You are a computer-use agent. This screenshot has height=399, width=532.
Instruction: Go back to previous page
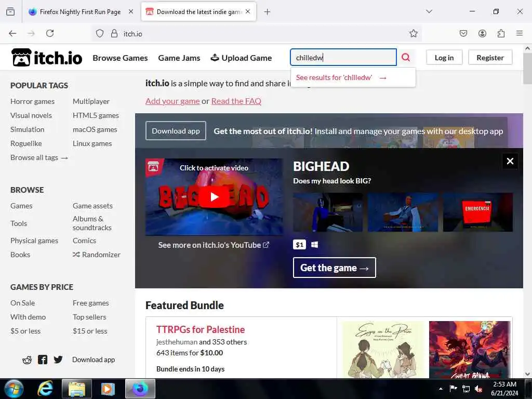coord(12,33)
